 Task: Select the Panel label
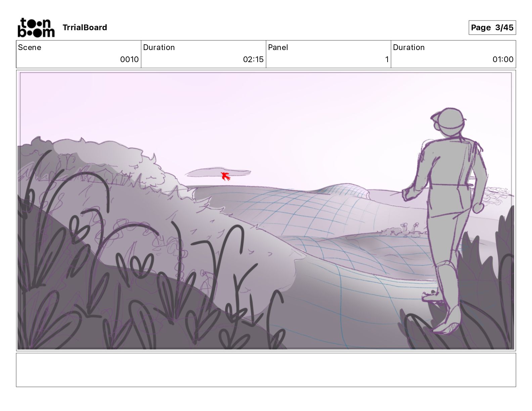coord(278,47)
